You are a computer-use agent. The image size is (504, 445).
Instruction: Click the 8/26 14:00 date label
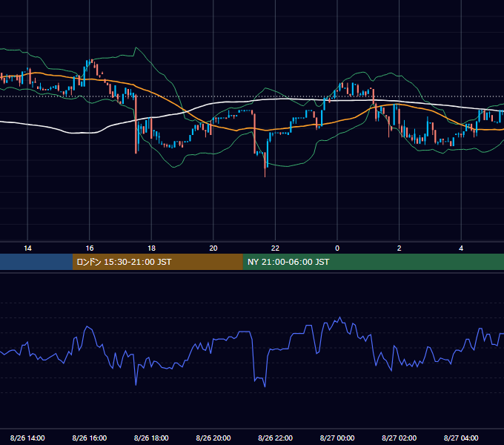pyautogui.click(x=27, y=438)
